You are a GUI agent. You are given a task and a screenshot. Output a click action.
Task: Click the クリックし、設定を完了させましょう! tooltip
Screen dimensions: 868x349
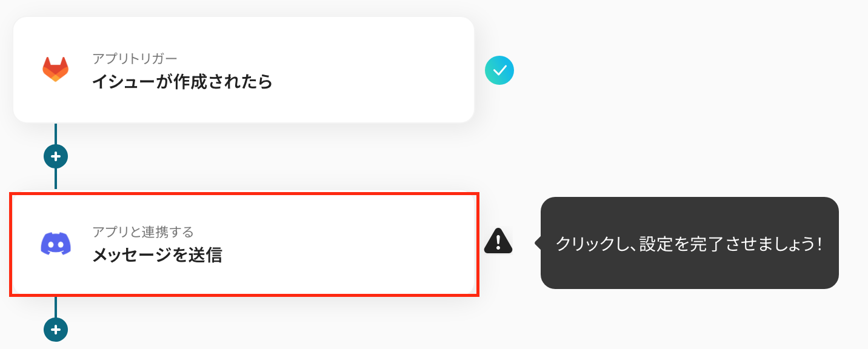(x=689, y=244)
